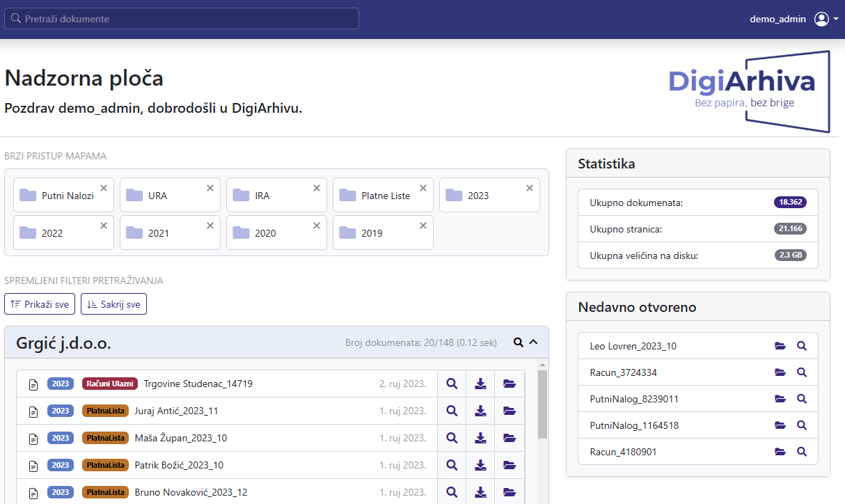Download the Juraj Antić_2023_11 document
Screen dimensions: 845x504
point(480,411)
